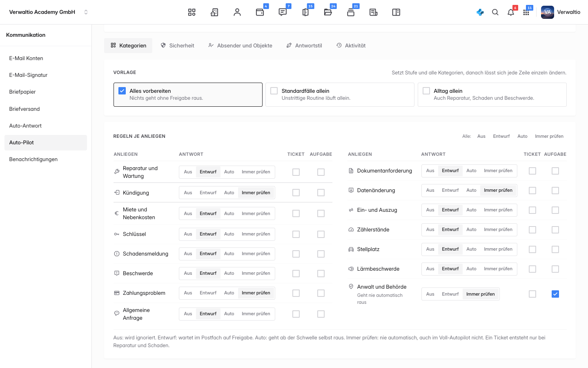Image resolution: width=588 pixels, height=368 pixels.
Task: Open search with the magnifier icon
Action: pyautogui.click(x=495, y=12)
